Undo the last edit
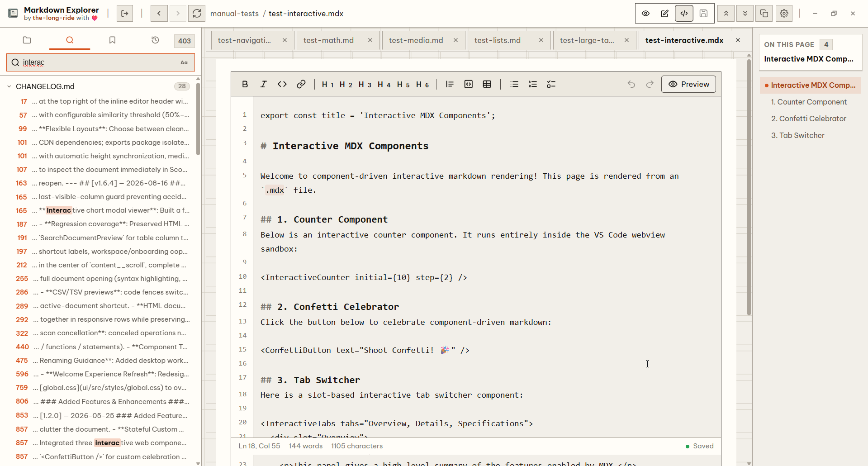The height and width of the screenshot is (466, 868). point(631,84)
